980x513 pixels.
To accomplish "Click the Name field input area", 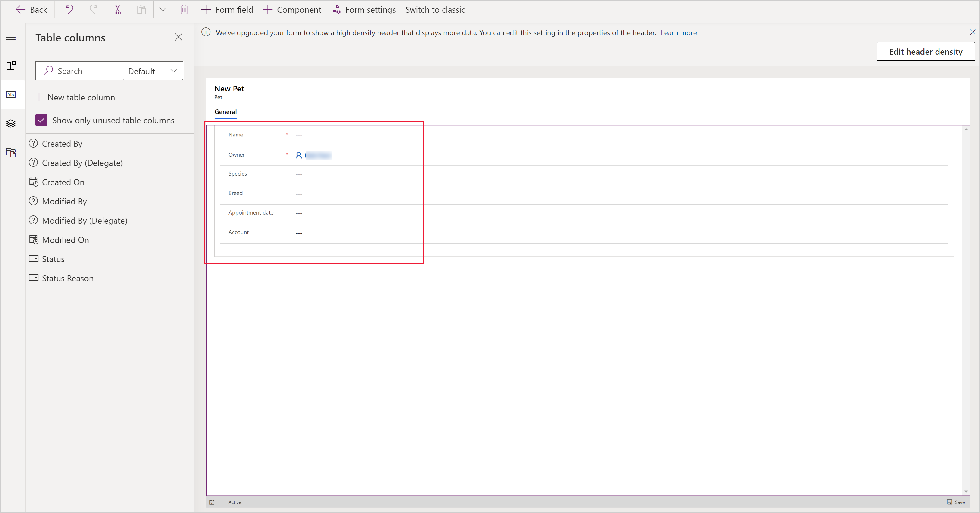I will (299, 134).
